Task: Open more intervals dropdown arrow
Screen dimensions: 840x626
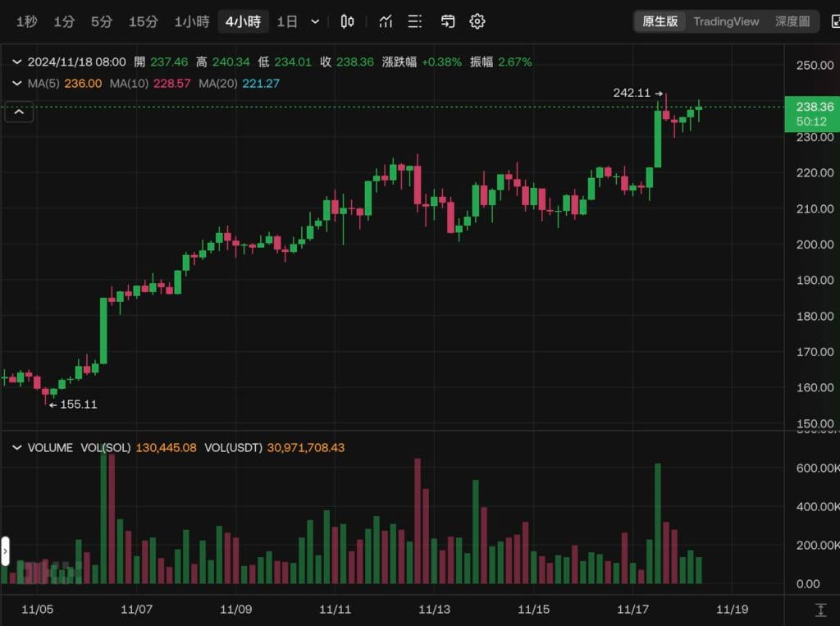Action: tap(315, 21)
